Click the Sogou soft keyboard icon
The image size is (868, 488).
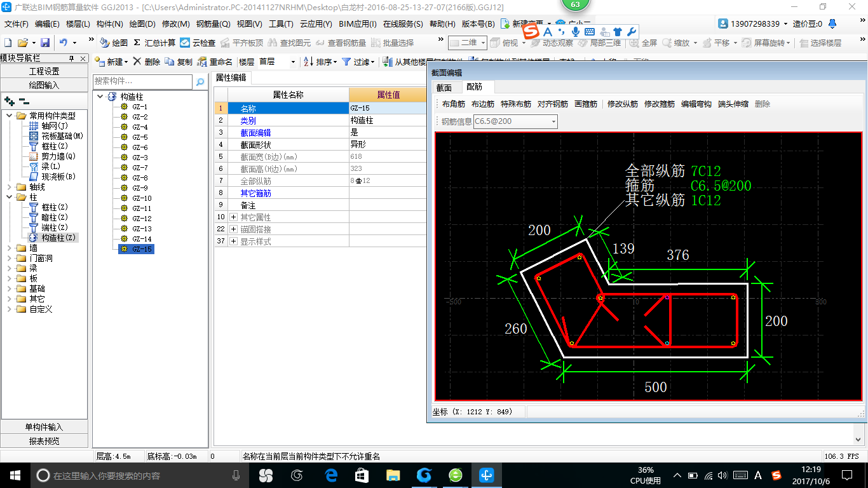point(589,32)
